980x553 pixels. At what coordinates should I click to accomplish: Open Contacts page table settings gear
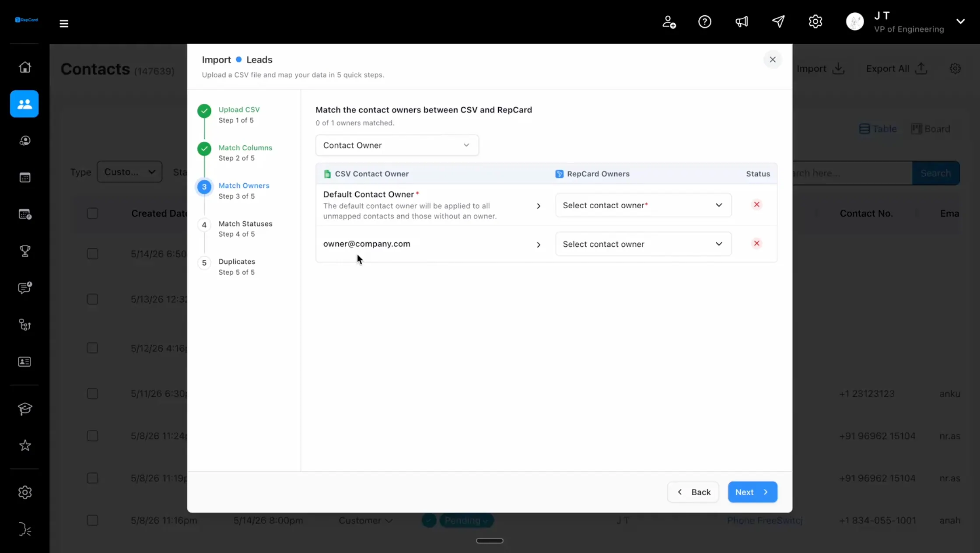click(x=955, y=69)
